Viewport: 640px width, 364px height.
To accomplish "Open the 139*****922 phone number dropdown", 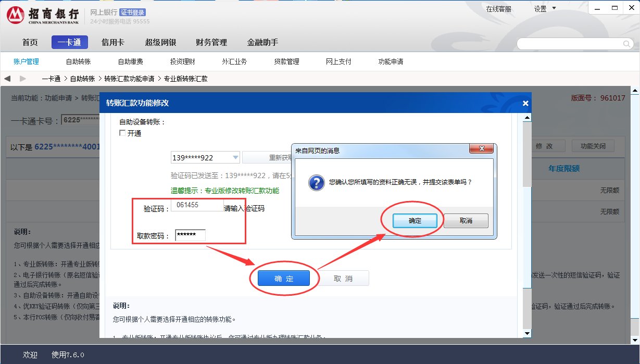I will (x=235, y=157).
